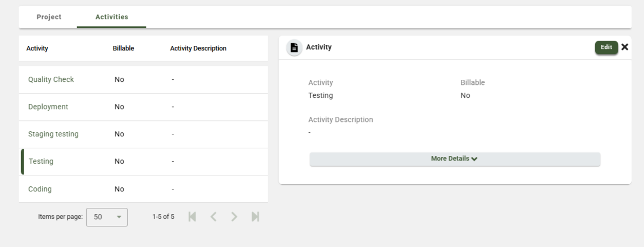Open the Quality Check activity
Screen dimensions: 644x247
click(51, 80)
